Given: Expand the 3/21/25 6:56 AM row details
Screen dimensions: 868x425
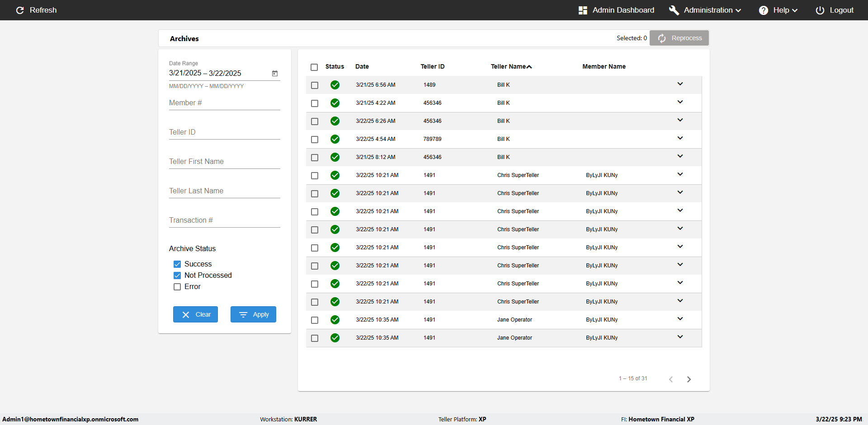Looking at the screenshot, I should [x=680, y=84].
